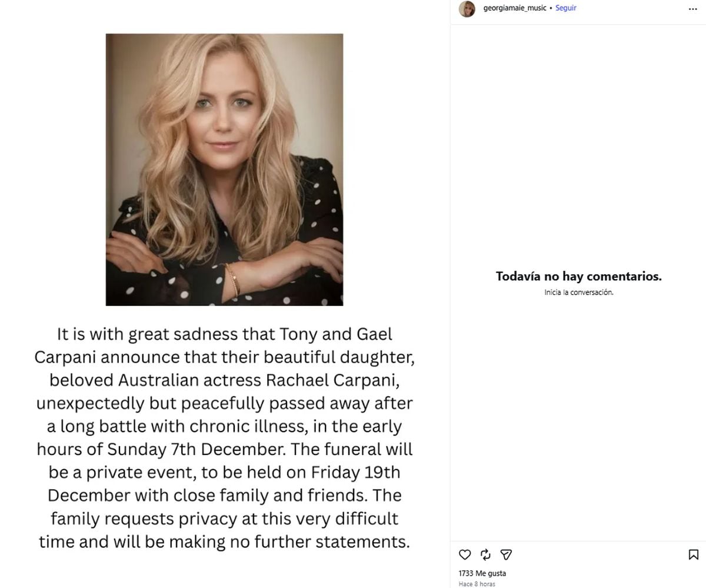Open the share options via paper plane icon

tap(505, 554)
